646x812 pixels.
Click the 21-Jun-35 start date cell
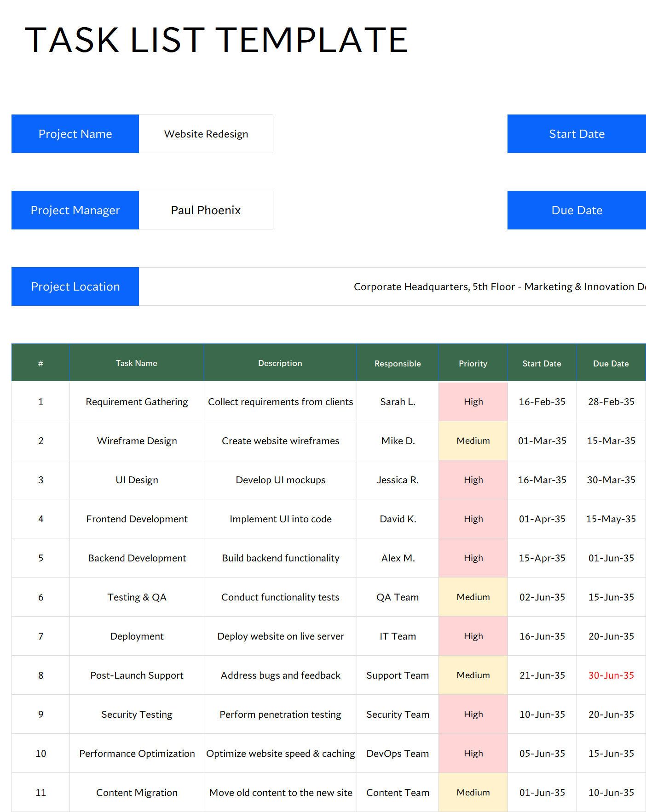pyautogui.click(x=542, y=675)
